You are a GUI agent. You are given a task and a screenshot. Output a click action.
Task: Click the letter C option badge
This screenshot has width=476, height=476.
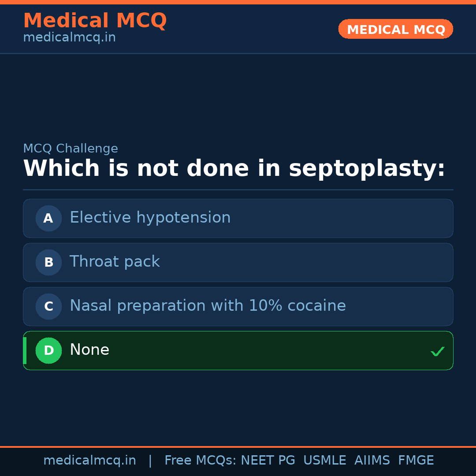(x=48, y=306)
